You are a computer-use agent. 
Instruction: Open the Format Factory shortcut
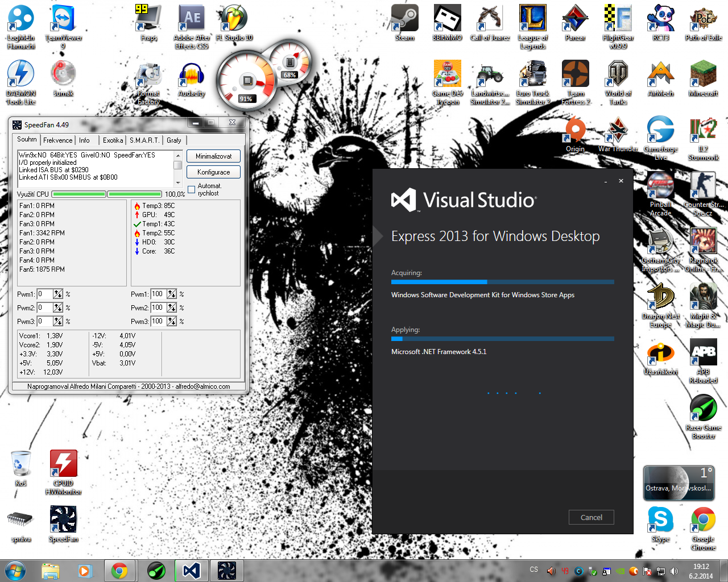click(x=148, y=82)
